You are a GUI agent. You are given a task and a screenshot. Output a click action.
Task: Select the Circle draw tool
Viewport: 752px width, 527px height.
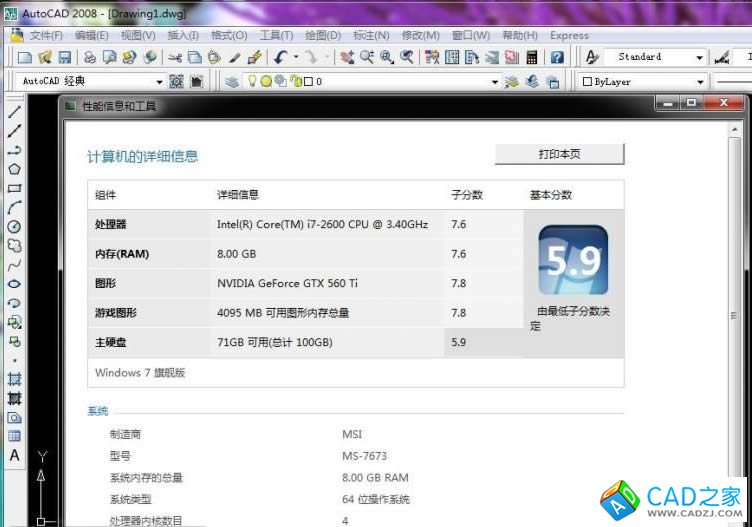pyautogui.click(x=14, y=227)
